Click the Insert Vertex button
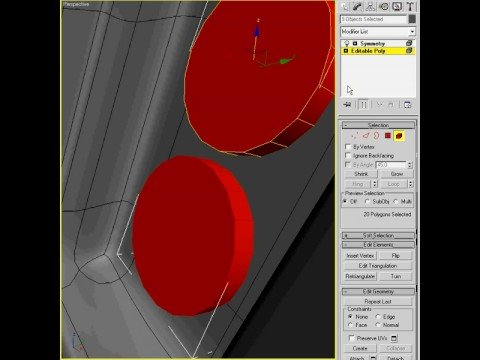480x360 pixels. [x=360, y=256]
